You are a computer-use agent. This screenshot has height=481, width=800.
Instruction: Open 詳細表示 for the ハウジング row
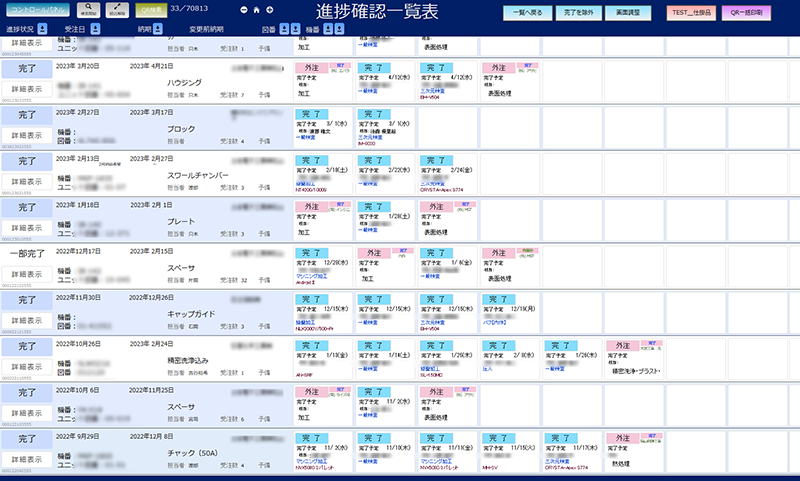pos(27,89)
